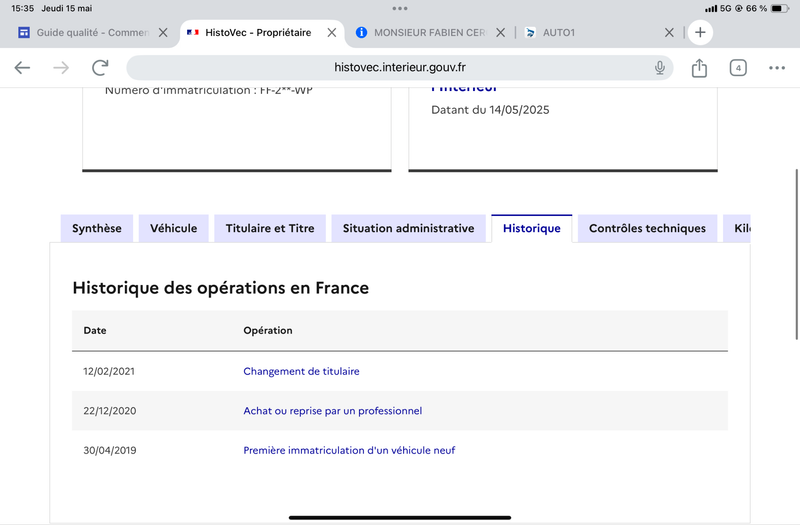This screenshot has width=800, height=525.
Task: Click the date 12/02/2021
Action: pos(109,371)
